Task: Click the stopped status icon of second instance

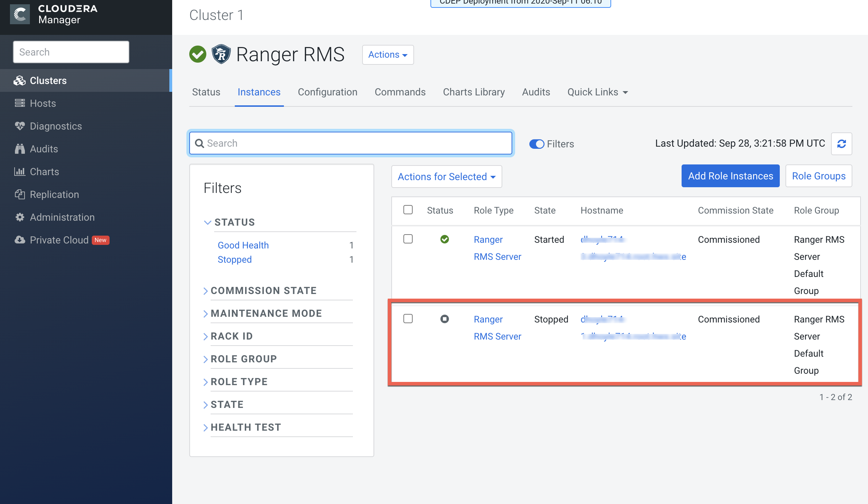Action: tap(444, 319)
